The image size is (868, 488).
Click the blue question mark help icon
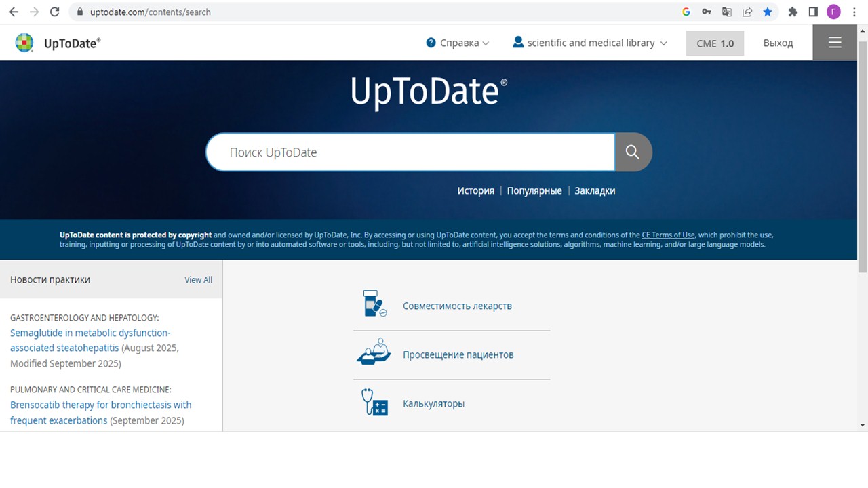(431, 43)
